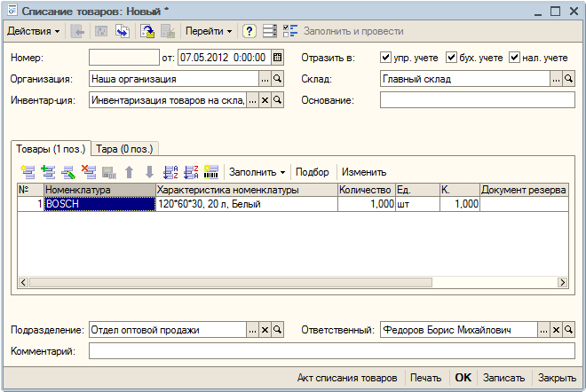The width and height of the screenshot is (586, 392).
Task: Click the help question mark icon
Action: pyautogui.click(x=249, y=31)
